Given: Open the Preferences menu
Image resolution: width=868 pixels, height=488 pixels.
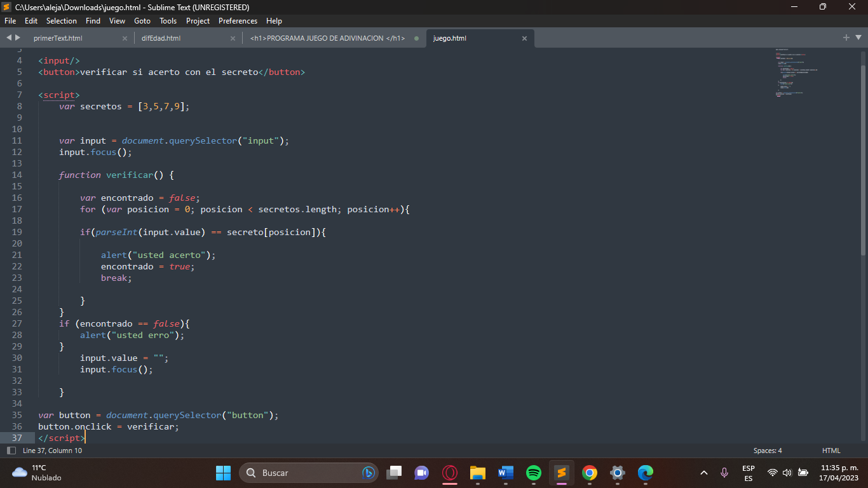Looking at the screenshot, I should (x=238, y=21).
